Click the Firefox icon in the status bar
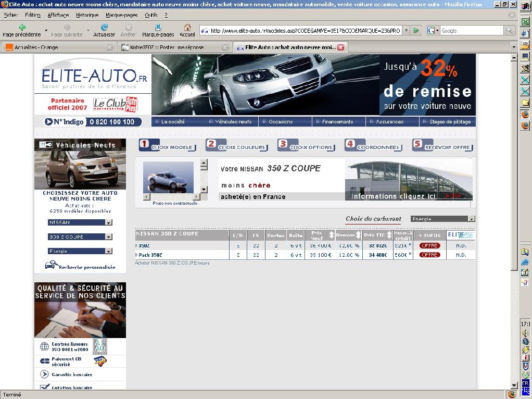 pyautogui.click(x=512, y=395)
